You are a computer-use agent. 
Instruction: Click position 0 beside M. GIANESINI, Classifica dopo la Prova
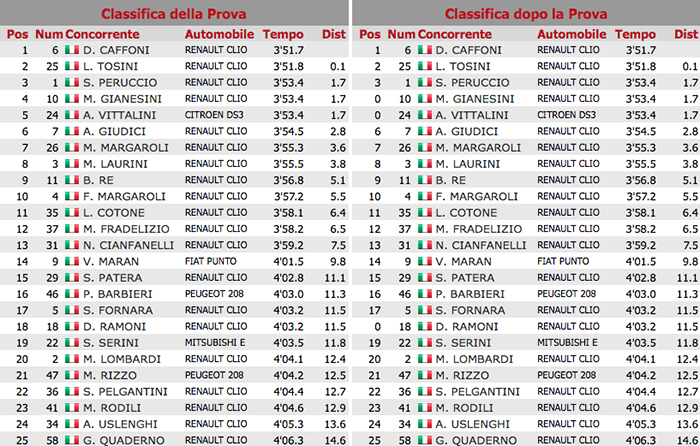tap(378, 99)
